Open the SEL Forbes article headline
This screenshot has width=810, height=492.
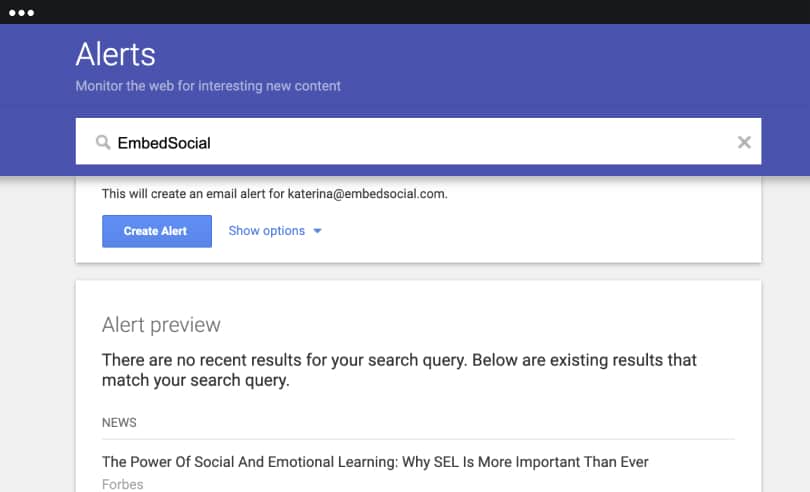375,462
